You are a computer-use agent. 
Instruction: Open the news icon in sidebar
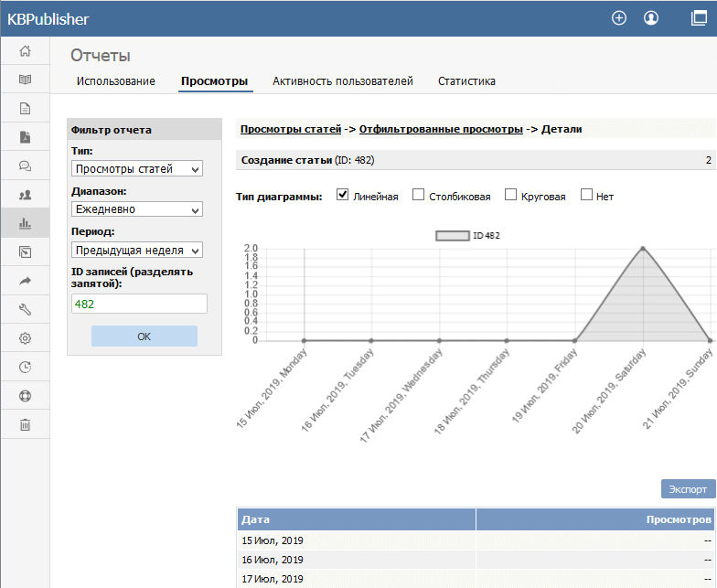click(26, 252)
